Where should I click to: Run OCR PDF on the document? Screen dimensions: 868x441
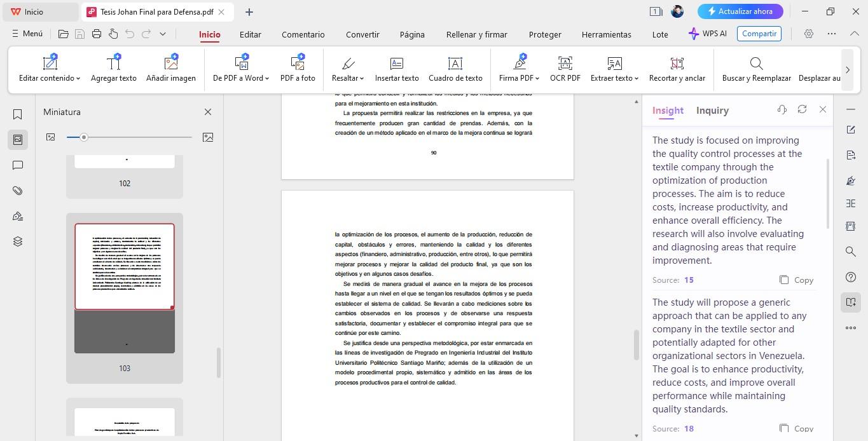click(x=565, y=68)
